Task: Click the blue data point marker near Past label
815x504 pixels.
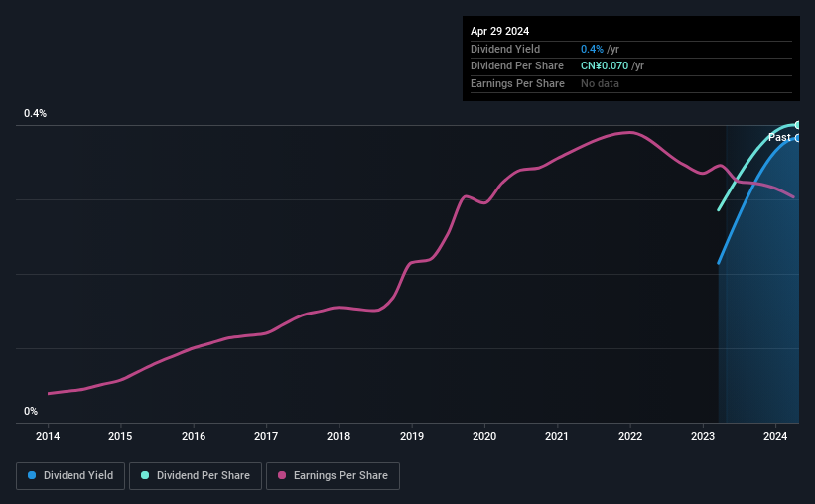Action: (797, 138)
